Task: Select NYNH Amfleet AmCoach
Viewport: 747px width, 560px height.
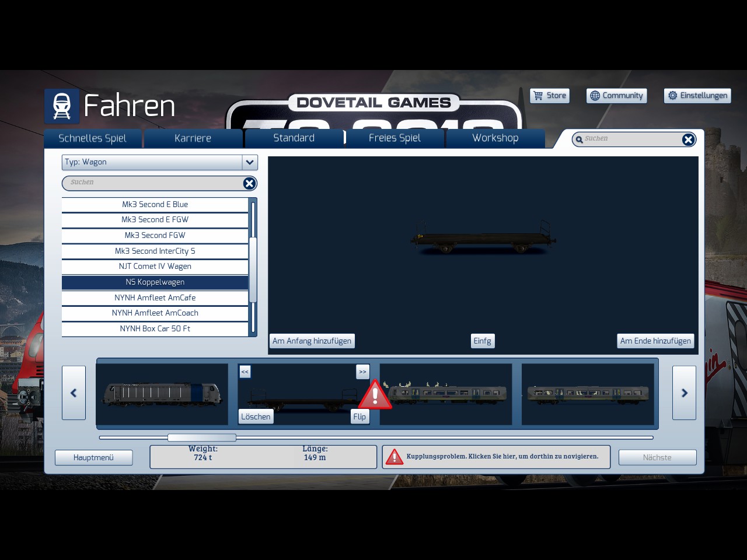Action: coord(155,313)
